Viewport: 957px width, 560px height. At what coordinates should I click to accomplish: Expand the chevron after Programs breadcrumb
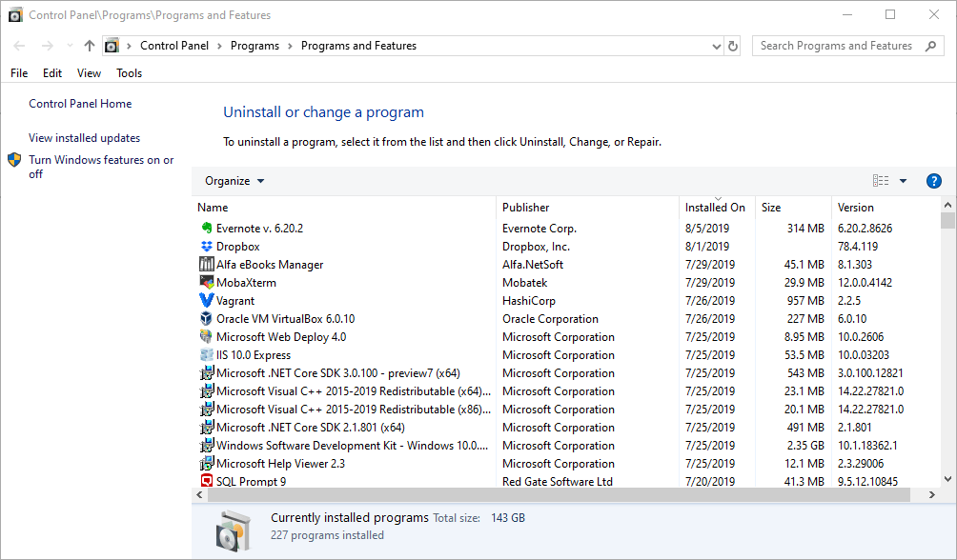(x=290, y=47)
